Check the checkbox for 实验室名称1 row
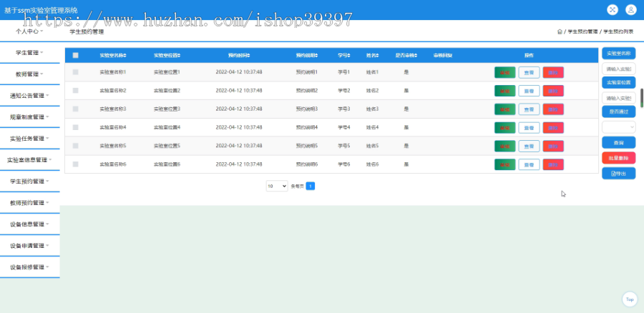The height and width of the screenshot is (313, 644). pyautogui.click(x=76, y=72)
